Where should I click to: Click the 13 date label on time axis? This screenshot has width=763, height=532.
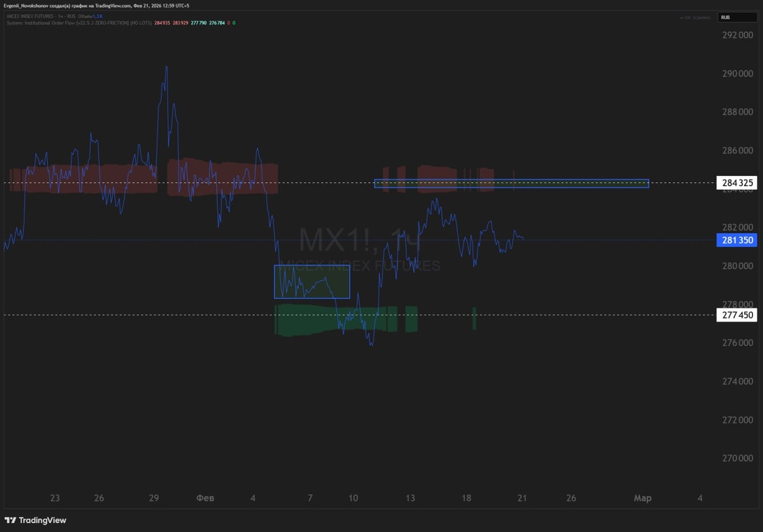[411, 498]
